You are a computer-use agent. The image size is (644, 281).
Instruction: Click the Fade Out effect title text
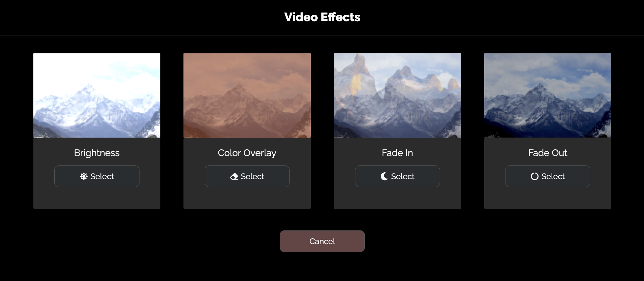pos(548,153)
